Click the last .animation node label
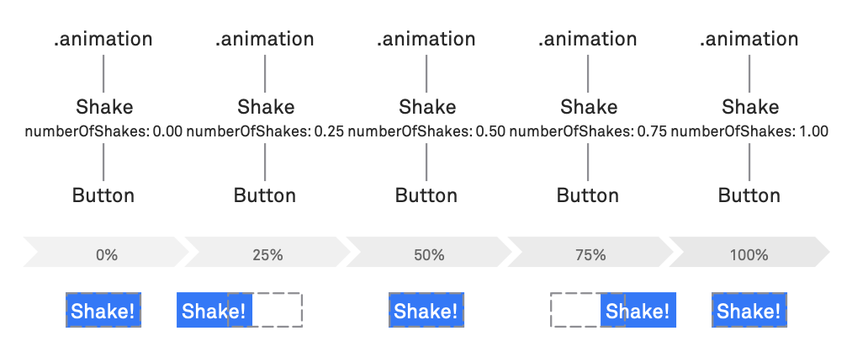This screenshot has width=868, height=352. click(749, 39)
